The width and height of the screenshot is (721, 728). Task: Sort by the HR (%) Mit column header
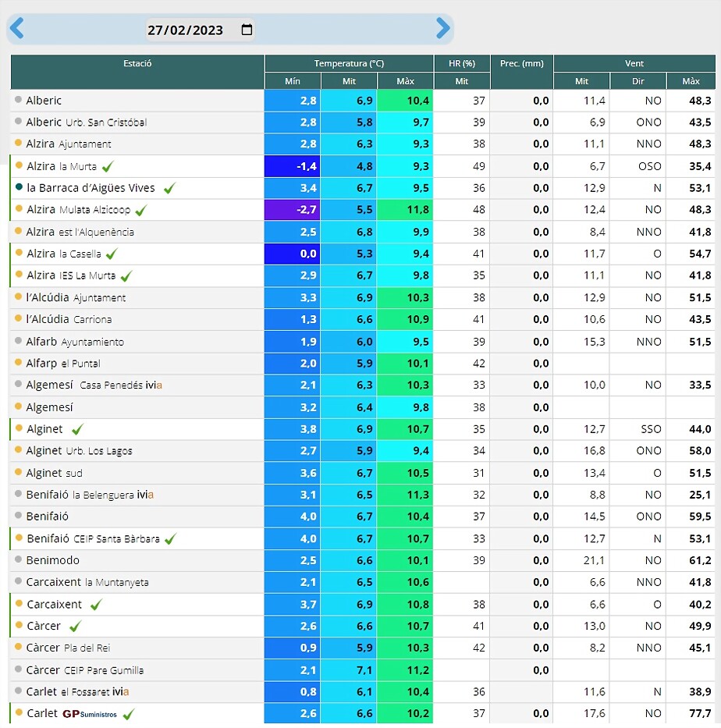coord(461,81)
